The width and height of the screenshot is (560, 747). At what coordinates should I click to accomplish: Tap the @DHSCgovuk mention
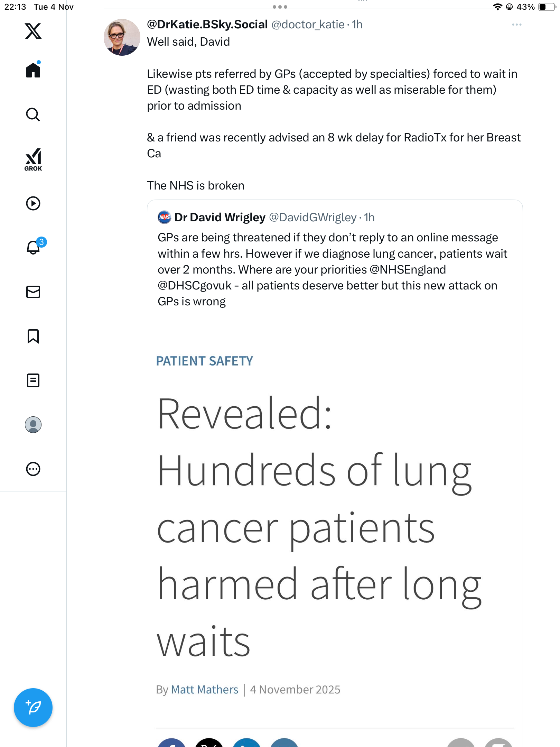[x=195, y=286]
